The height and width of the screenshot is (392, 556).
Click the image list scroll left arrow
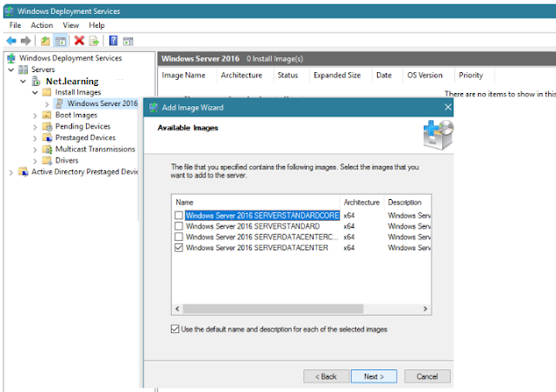(x=177, y=309)
